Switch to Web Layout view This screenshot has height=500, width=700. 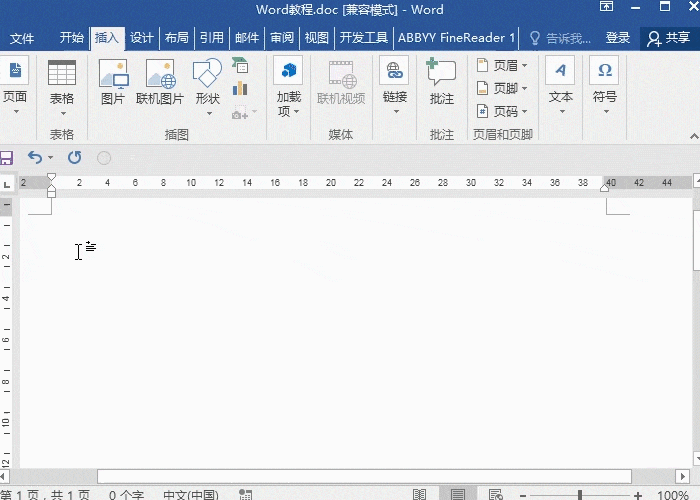[496, 494]
